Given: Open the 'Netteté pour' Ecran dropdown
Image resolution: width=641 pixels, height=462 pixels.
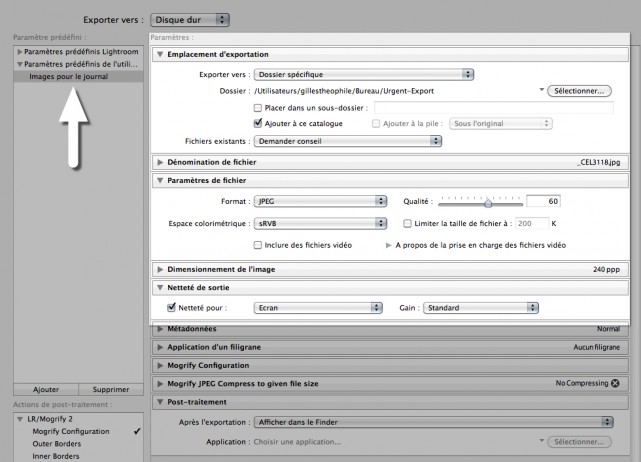Looking at the screenshot, I should pos(318,308).
